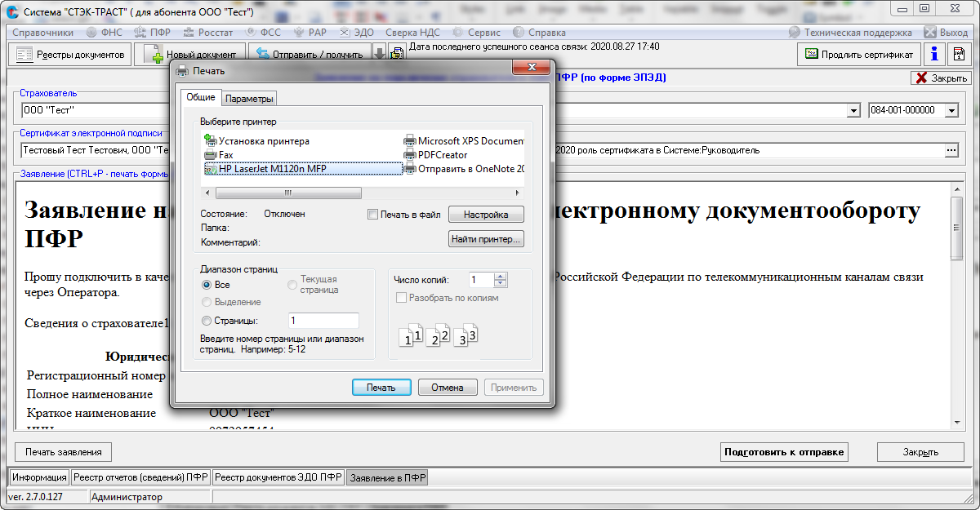Click 'Администратор' in the status bar
Screen dimensions: 980x510
[127, 497]
